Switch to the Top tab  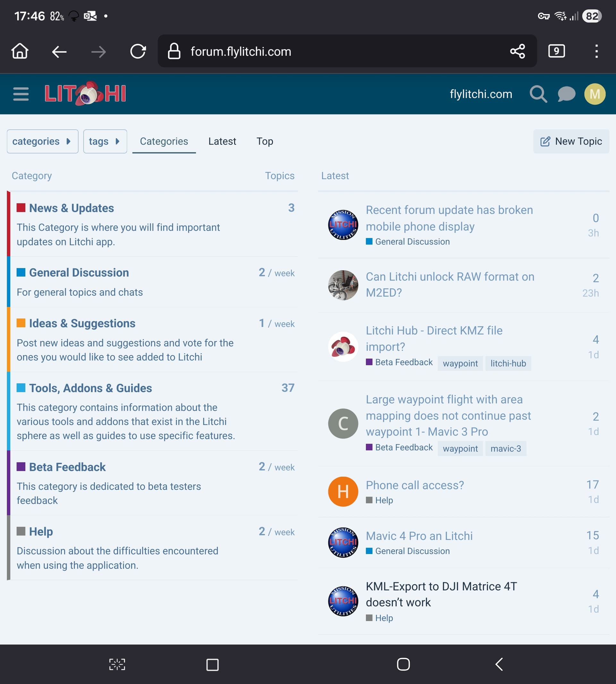coord(265,141)
